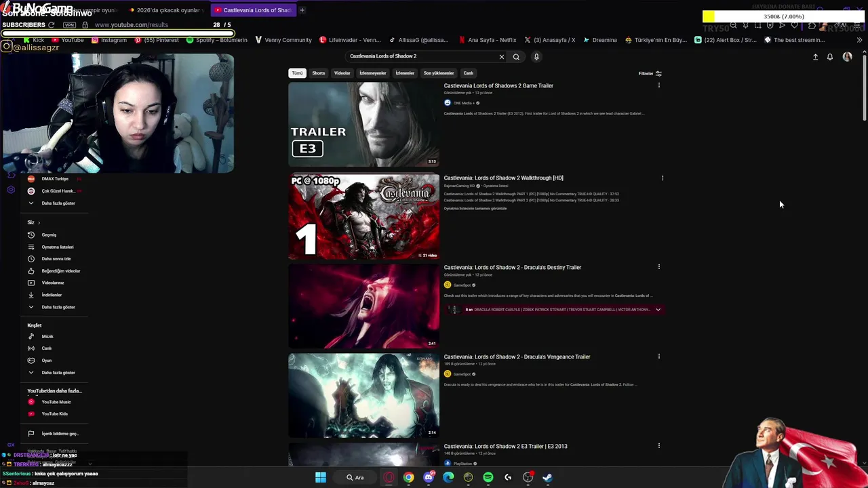Open a new browser tab
The image size is (868, 488).
point(302,10)
